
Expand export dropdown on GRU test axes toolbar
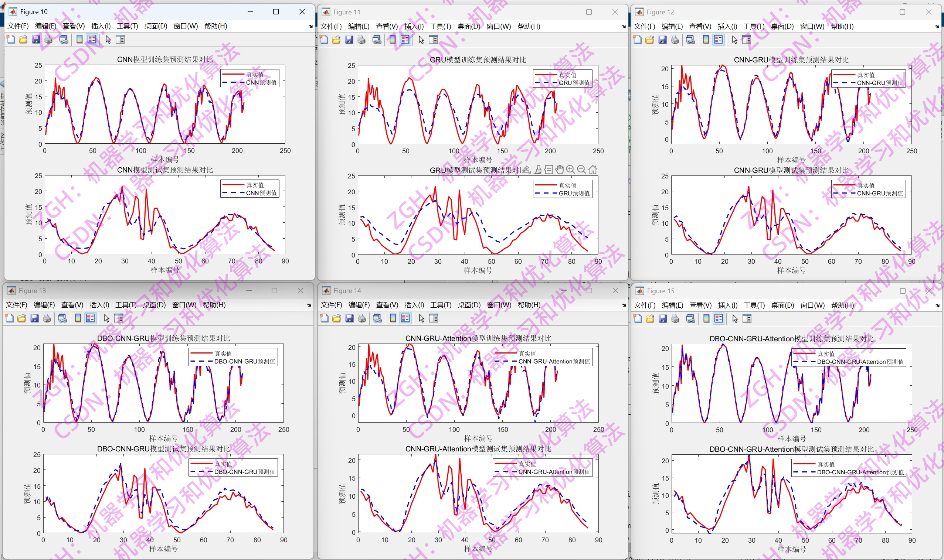[x=526, y=170]
